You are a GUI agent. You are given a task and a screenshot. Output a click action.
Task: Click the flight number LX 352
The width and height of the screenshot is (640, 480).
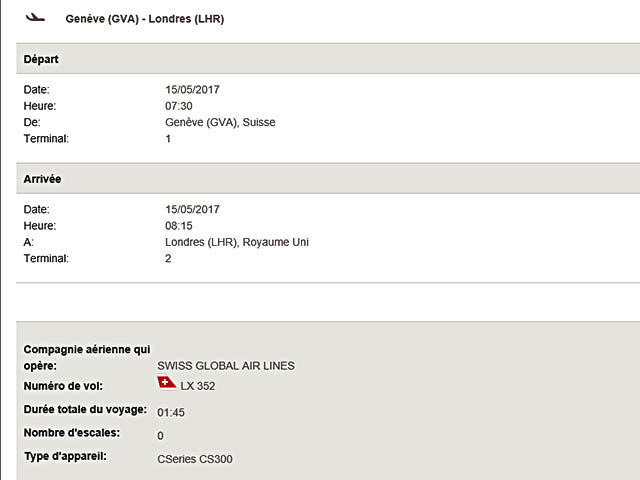(x=198, y=386)
